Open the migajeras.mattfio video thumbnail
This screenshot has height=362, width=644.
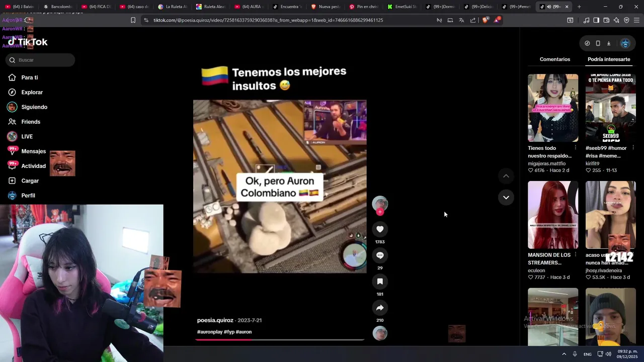coord(553,108)
